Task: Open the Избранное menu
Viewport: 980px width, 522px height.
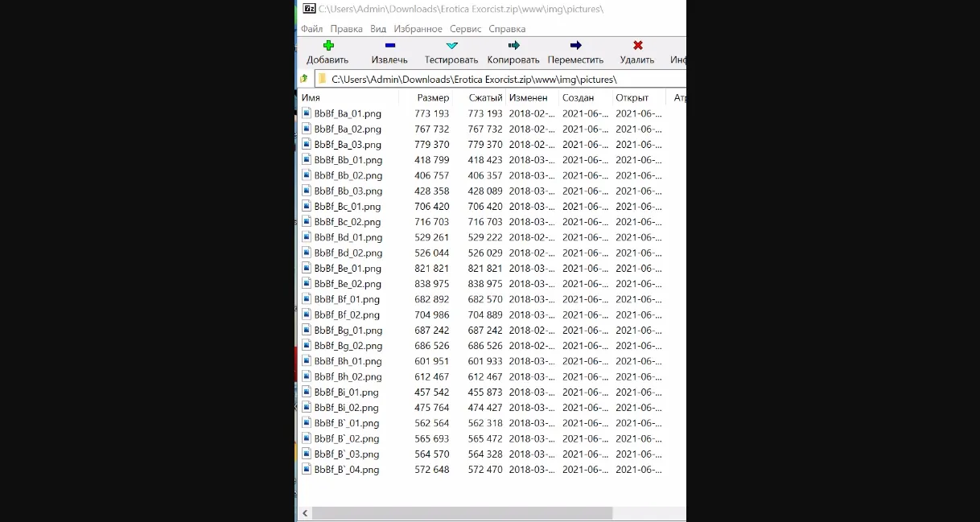Action: pos(418,29)
